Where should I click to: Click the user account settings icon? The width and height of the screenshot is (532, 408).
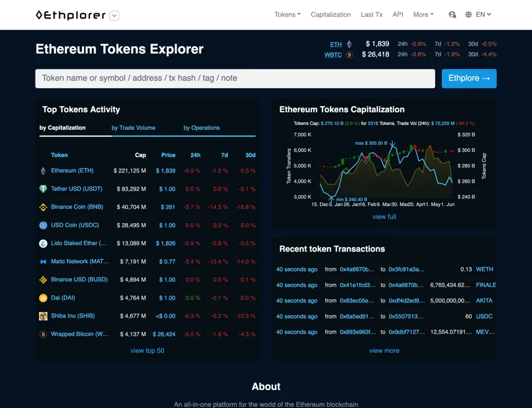coord(452,14)
